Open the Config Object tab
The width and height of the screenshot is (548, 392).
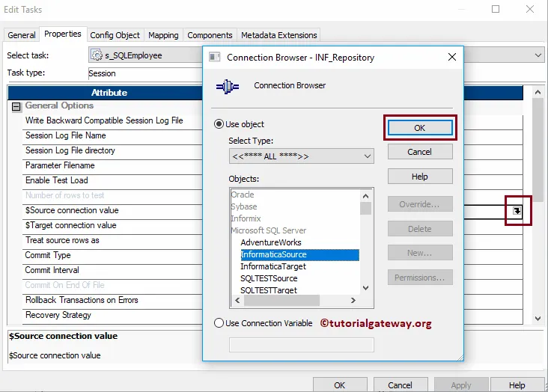coord(115,35)
